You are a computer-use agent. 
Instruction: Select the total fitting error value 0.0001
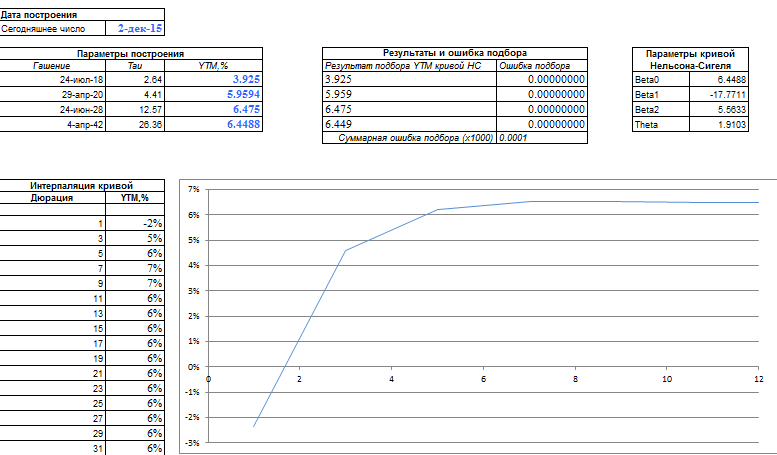513,138
